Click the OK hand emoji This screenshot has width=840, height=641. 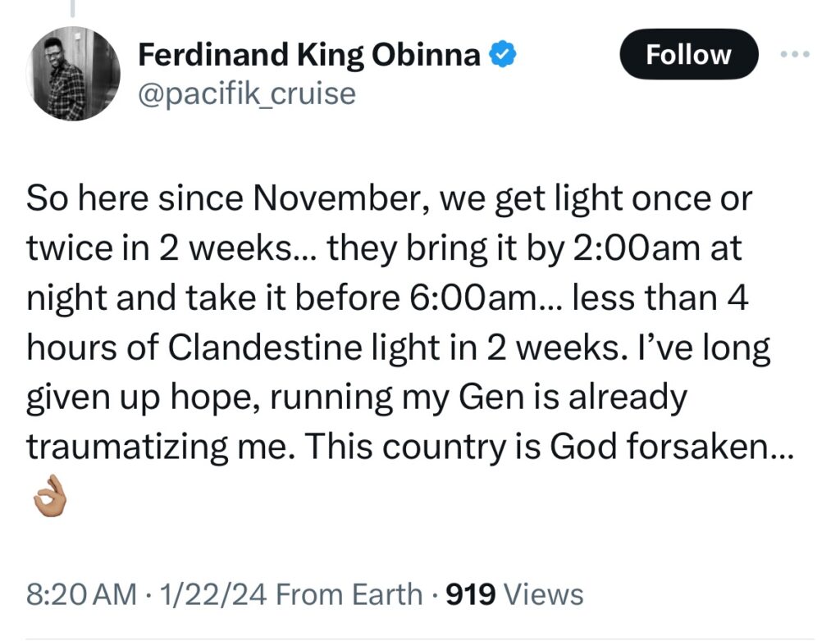[x=46, y=495]
